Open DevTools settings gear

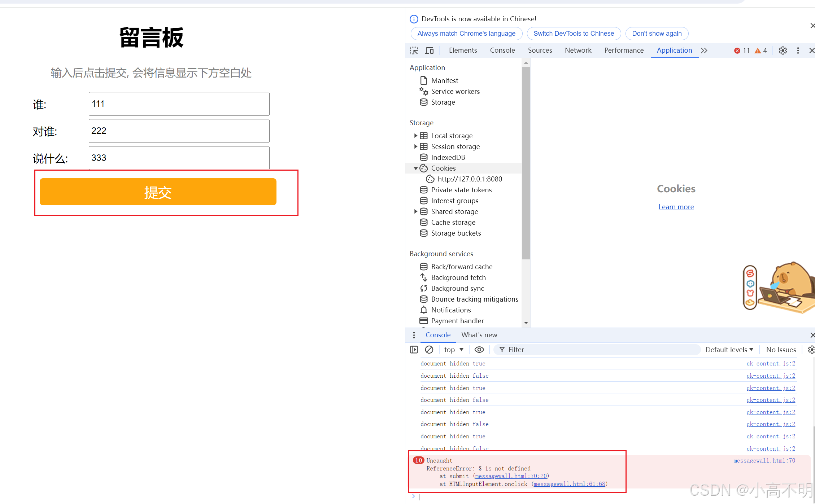(783, 51)
